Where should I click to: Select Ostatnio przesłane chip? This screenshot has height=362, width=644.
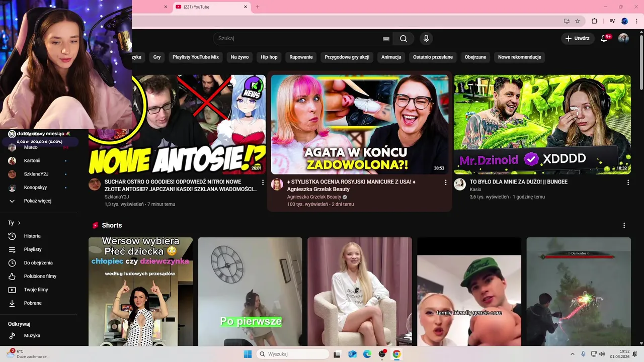tap(433, 57)
